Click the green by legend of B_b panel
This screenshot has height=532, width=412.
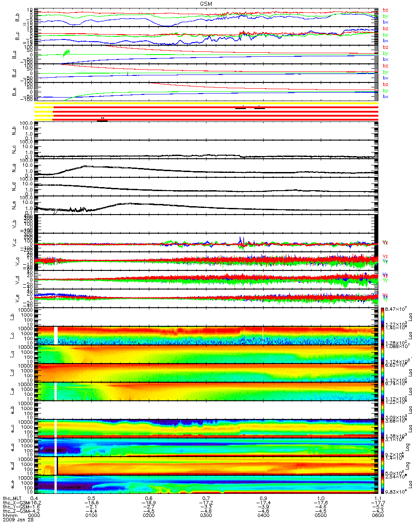(x=385, y=16)
